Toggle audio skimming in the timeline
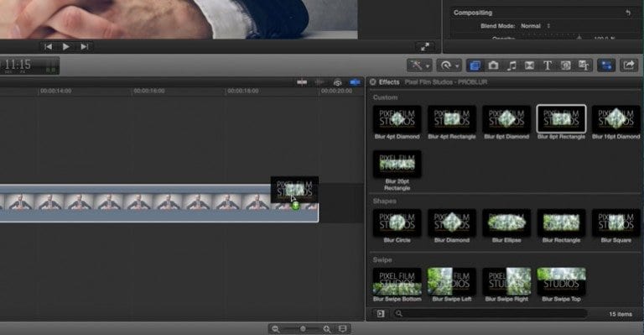 (319, 82)
